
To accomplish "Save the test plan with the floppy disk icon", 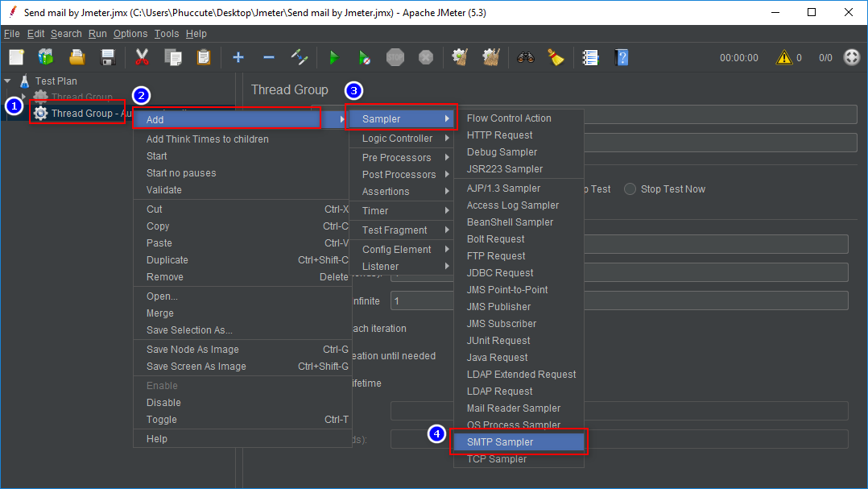I will [x=107, y=57].
